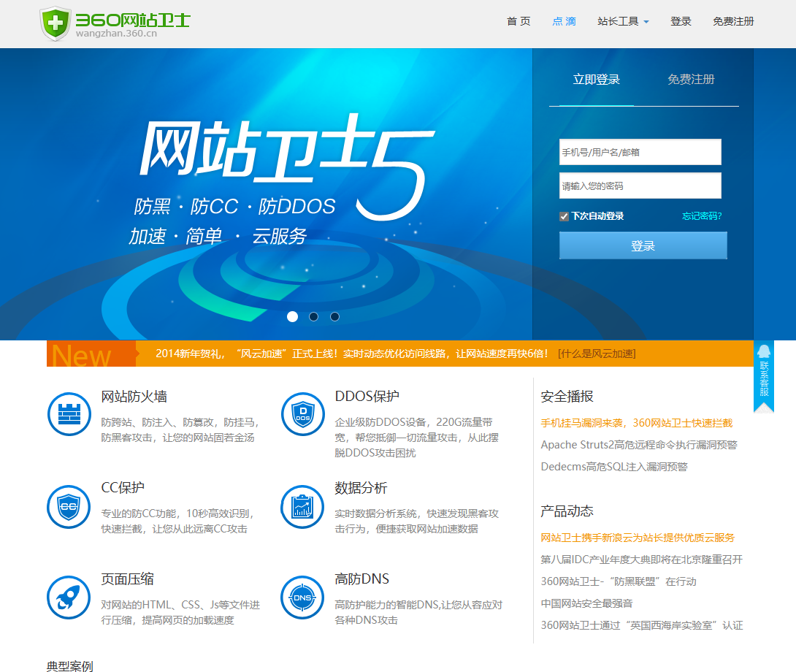The height and width of the screenshot is (672, 796).
Task: Select the first carousel slide dot
Action: pyautogui.click(x=292, y=316)
